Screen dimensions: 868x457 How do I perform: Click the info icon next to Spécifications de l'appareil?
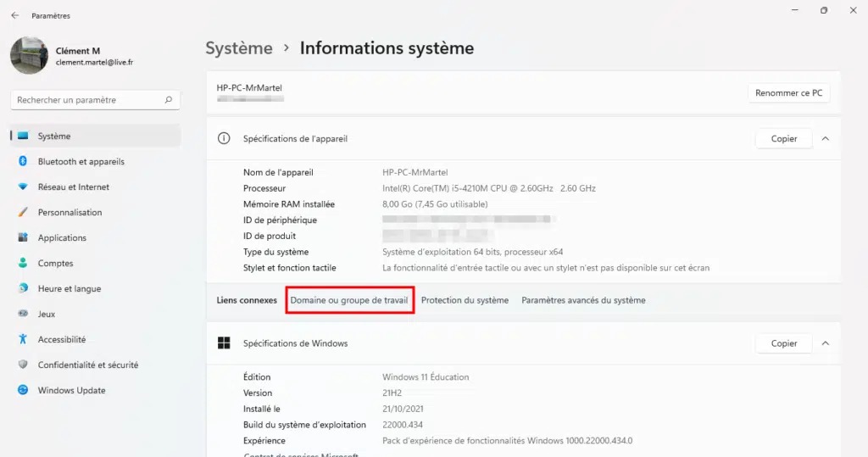[x=224, y=138]
